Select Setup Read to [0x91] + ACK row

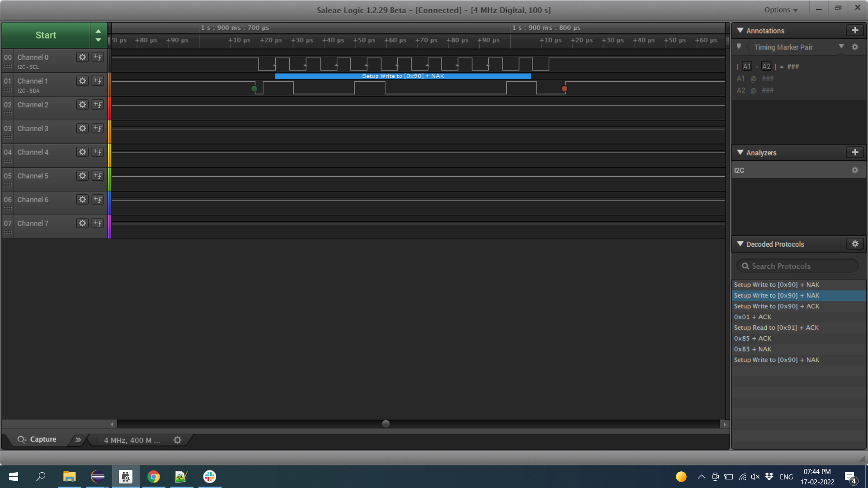coord(799,328)
